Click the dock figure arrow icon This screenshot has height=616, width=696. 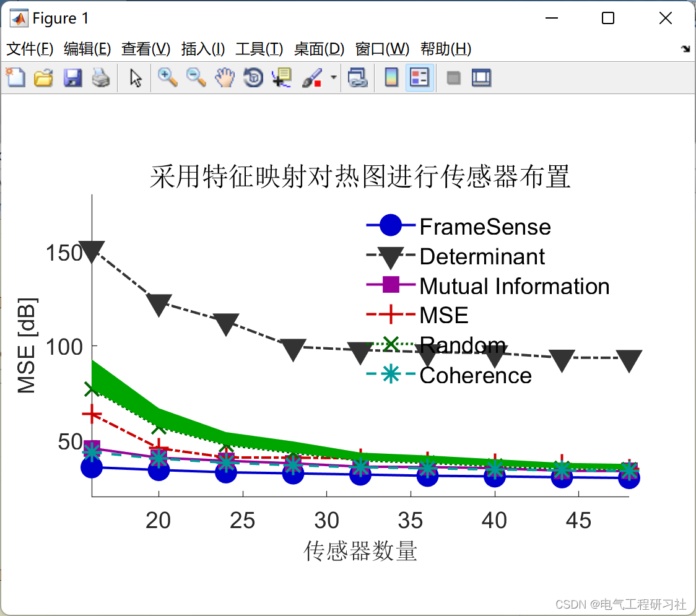(686, 49)
